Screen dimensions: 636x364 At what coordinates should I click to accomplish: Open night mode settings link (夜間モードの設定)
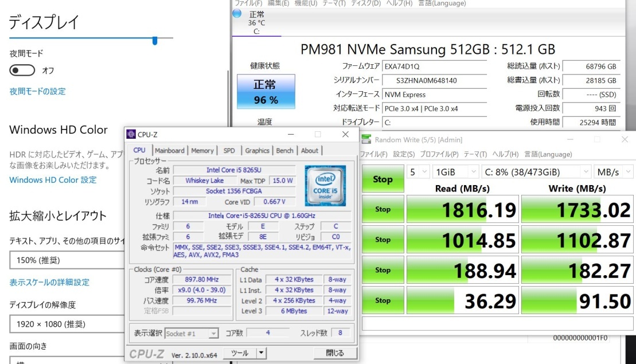coord(37,92)
